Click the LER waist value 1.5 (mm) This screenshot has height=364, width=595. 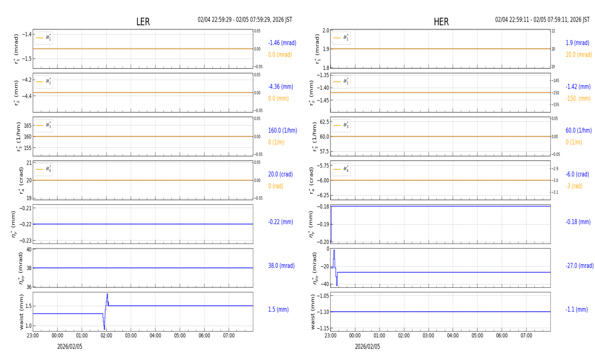pyautogui.click(x=279, y=309)
